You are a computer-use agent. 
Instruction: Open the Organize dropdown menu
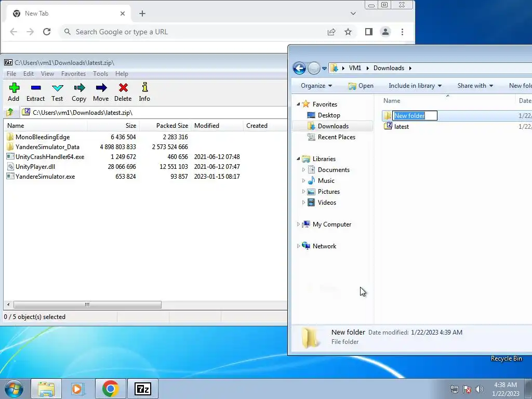pyautogui.click(x=316, y=86)
